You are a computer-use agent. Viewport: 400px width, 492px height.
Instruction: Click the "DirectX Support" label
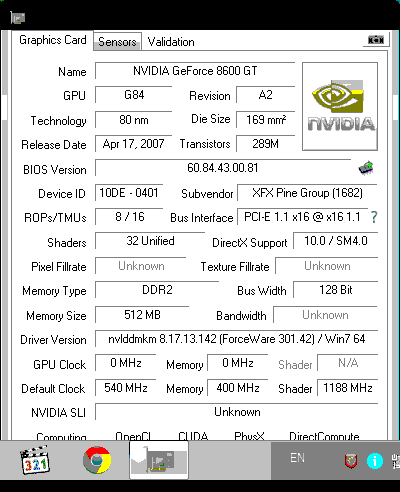point(250,243)
